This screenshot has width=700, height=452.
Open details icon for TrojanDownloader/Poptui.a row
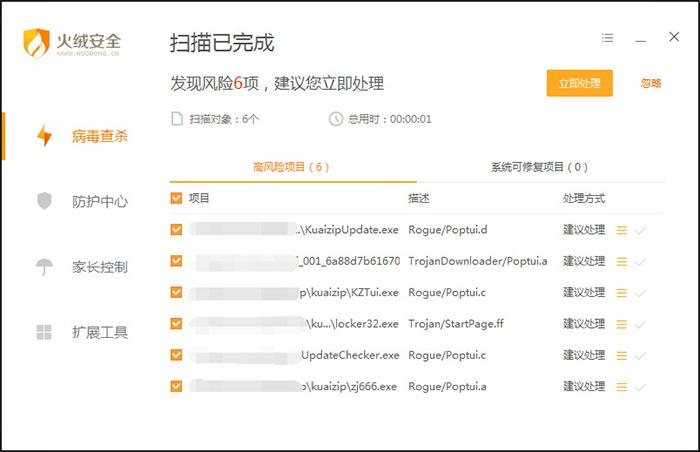tap(621, 262)
